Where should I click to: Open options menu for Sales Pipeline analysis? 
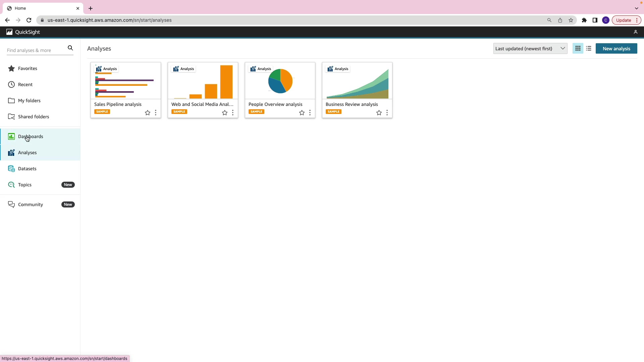156,113
